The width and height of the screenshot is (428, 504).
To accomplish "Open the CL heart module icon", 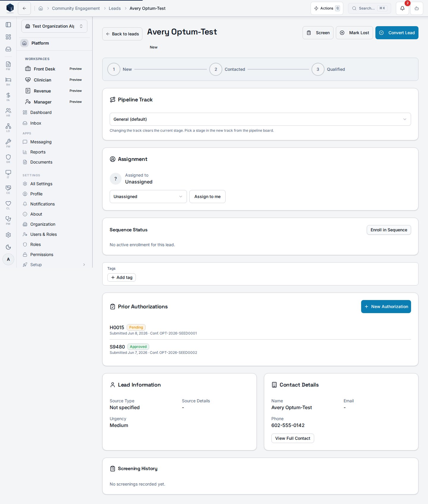I will tap(8, 205).
